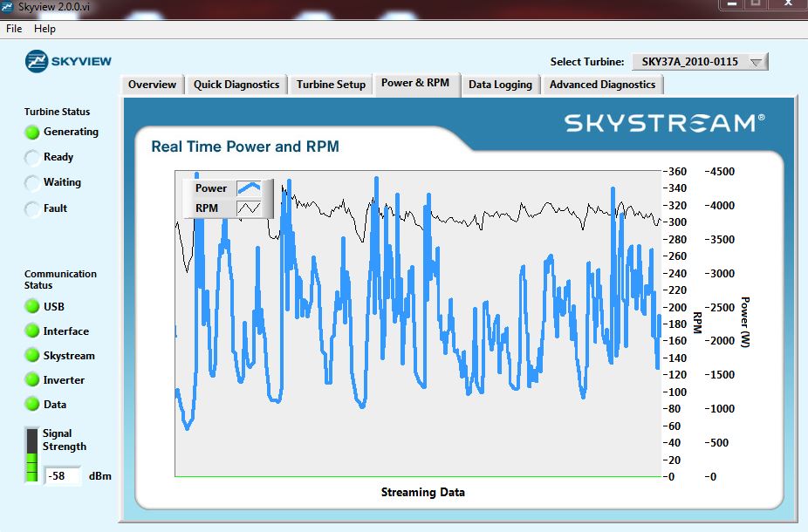Click the Waiting status indicator light
The width and height of the screenshot is (808, 532).
click(32, 183)
